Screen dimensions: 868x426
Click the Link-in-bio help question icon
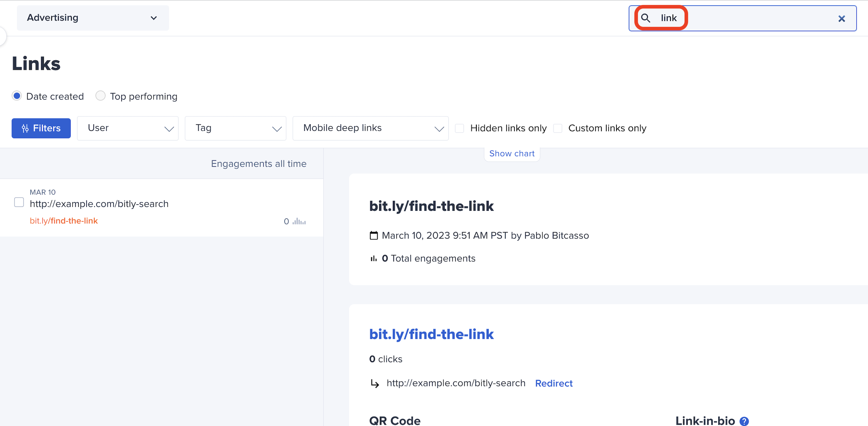coord(744,421)
